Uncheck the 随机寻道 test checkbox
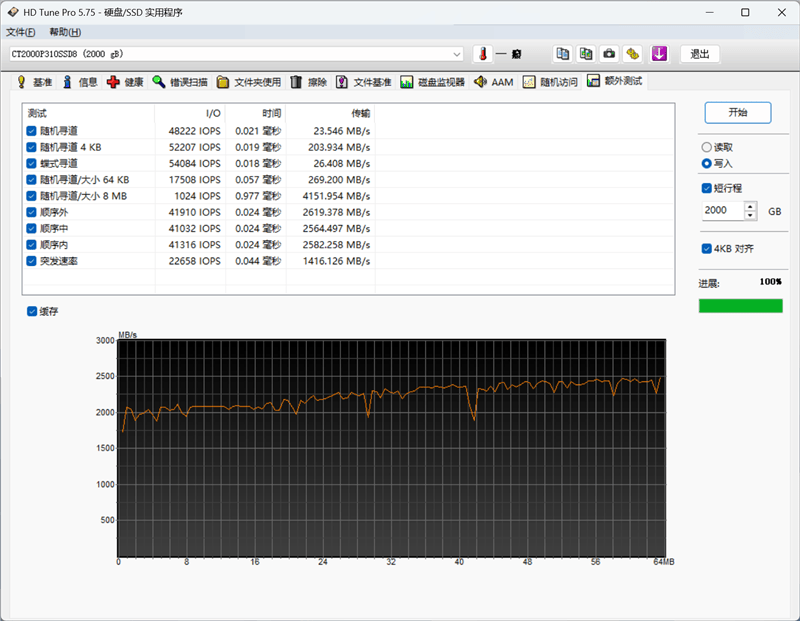The height and width of the screenshot is (621, 800). click(31, 131)
